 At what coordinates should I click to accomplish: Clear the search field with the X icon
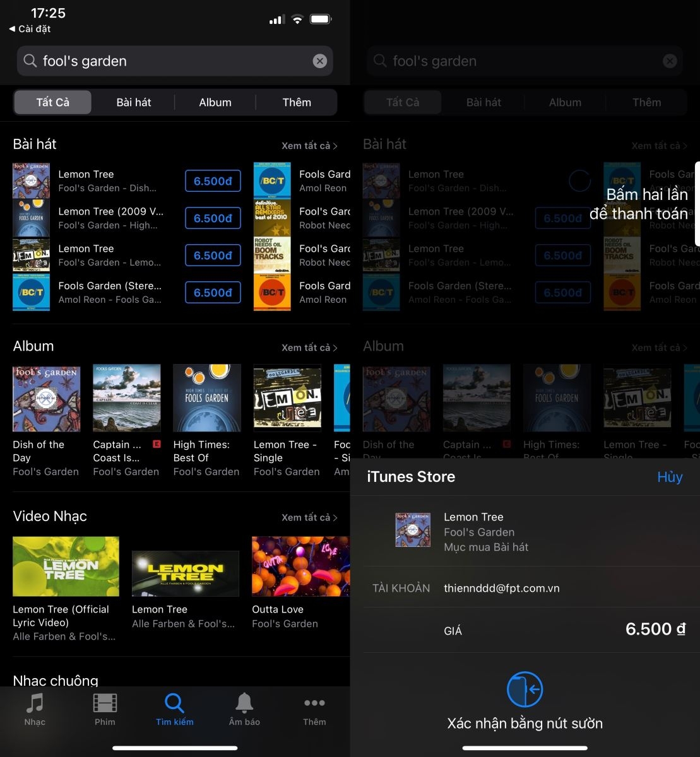[x=320, y=61]
